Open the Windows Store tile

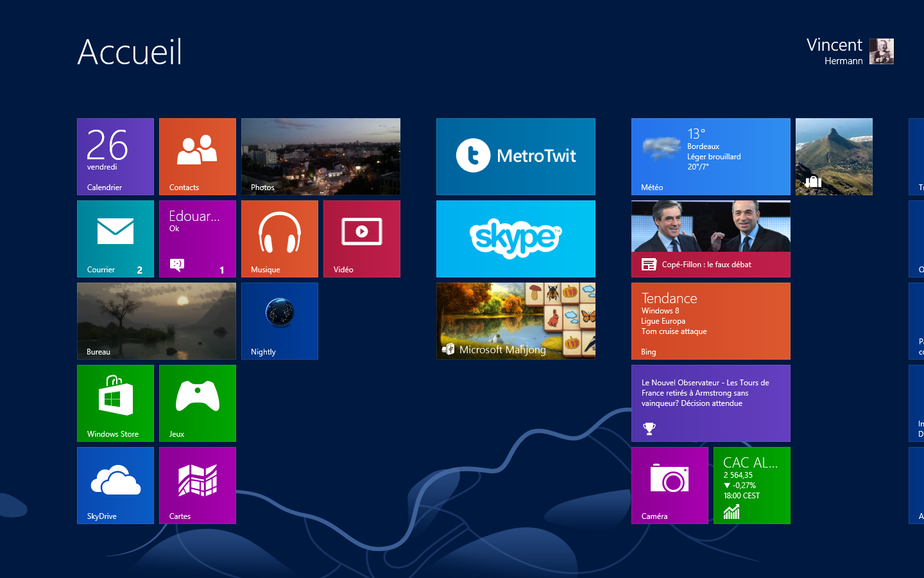tap(116, 403)
